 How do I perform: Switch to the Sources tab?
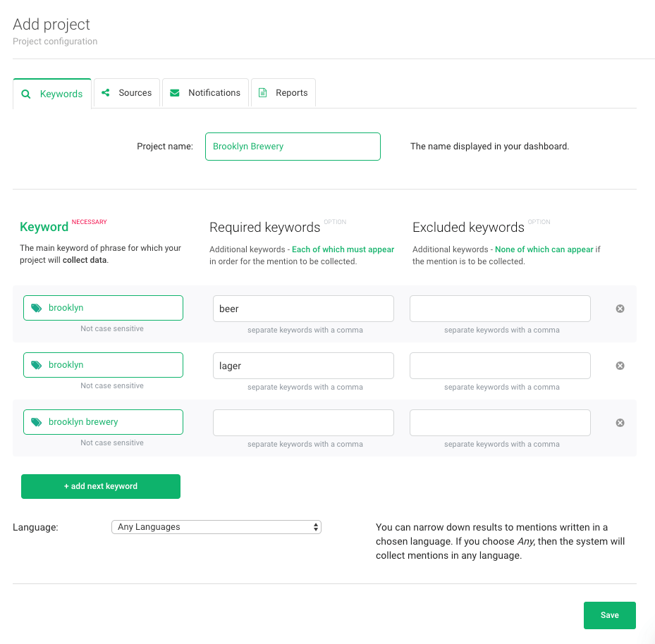(x=127, y=93)
